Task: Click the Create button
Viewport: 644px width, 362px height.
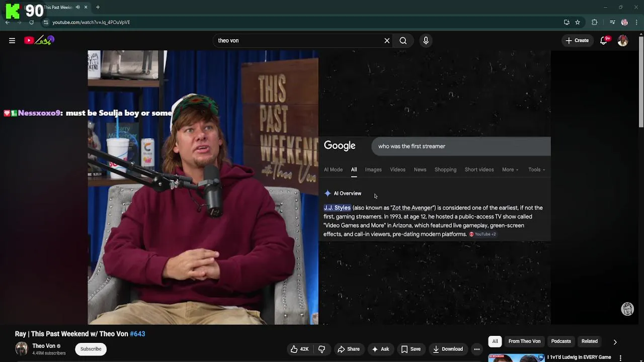Action: tap(577, 41)
